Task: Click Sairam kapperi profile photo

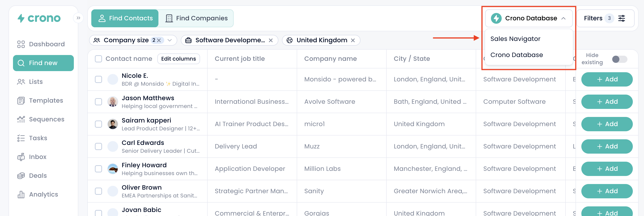Action: [x=113, y=124]
